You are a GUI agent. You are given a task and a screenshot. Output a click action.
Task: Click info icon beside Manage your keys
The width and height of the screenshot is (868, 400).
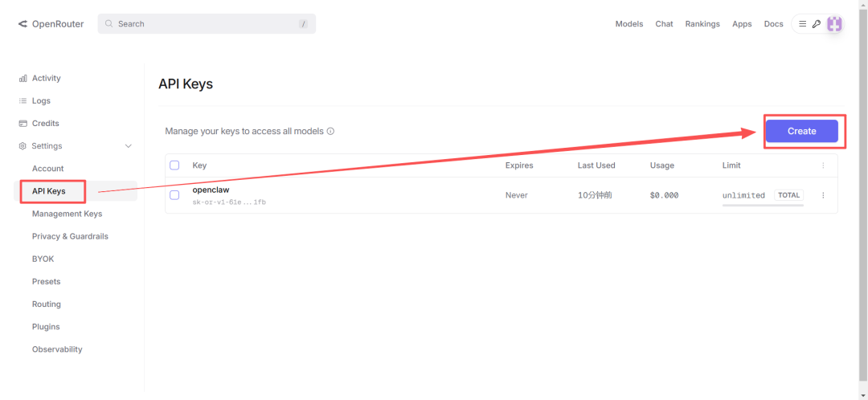click(x=330, y=132)
